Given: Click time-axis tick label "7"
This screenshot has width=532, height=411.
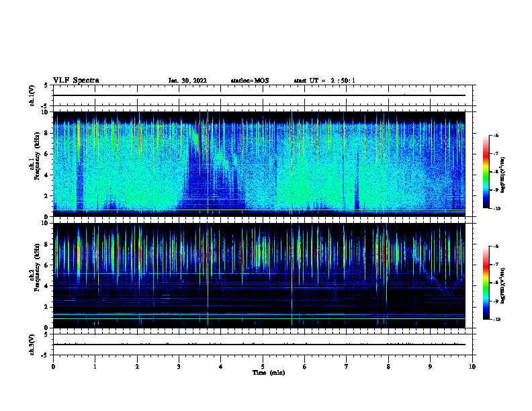Looking at the screenshot, I should point(347,367).
